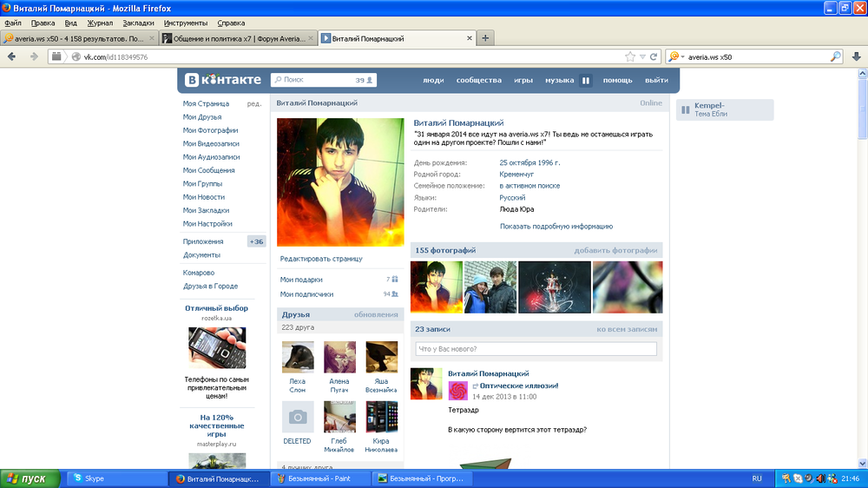Open the Журнал menu

(x=100, y=23)
